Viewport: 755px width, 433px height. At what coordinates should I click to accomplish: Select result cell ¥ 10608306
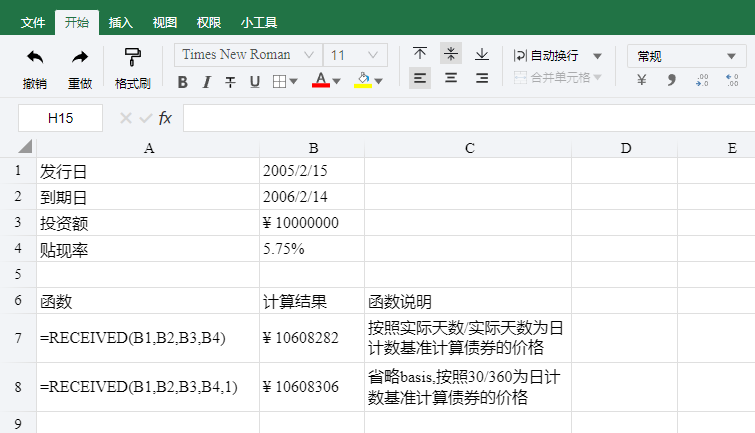[x=312, y=387]
